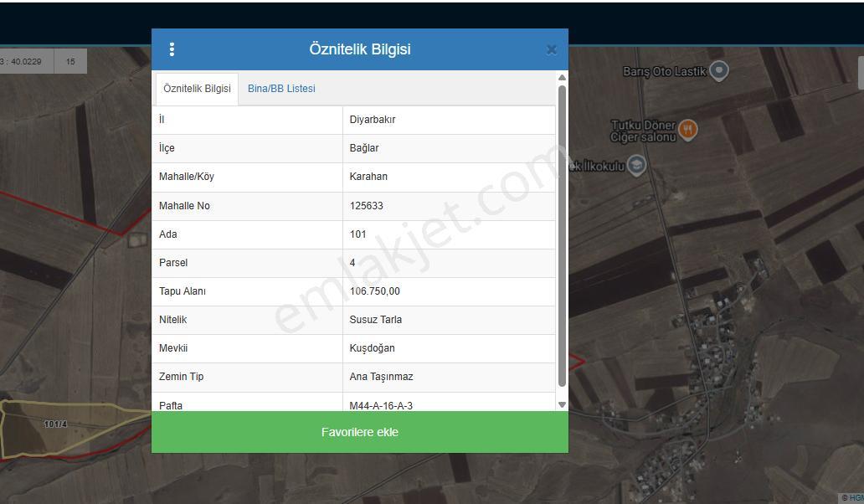
Task: Click the Mahalle/Köy label cell
Action: pos(248,177)
